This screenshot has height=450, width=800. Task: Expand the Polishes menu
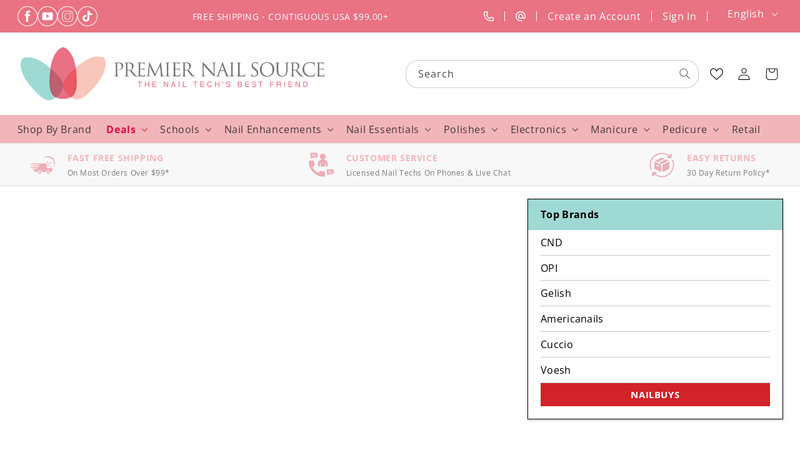coord(470,130)
